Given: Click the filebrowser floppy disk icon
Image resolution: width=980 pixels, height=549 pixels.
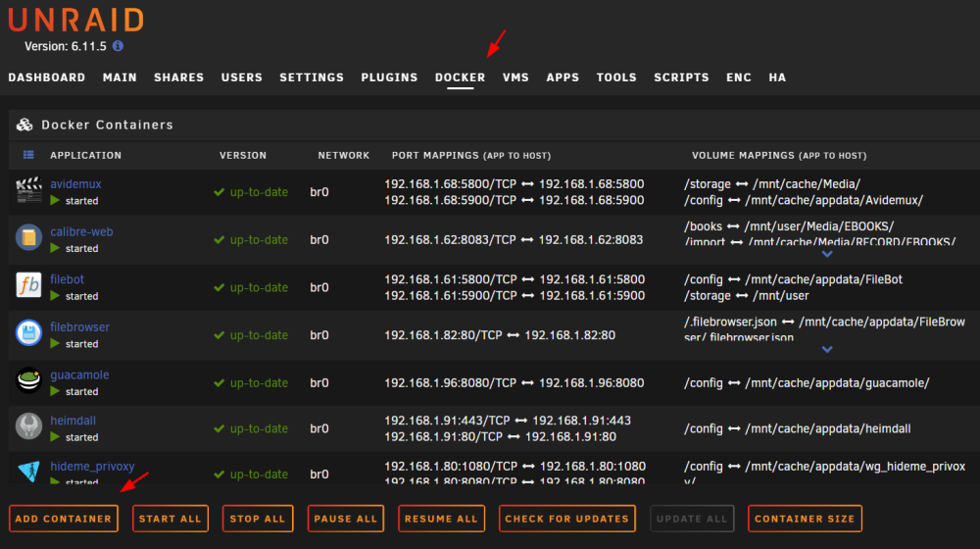Looking at the screenshot, I should point(28,332).
